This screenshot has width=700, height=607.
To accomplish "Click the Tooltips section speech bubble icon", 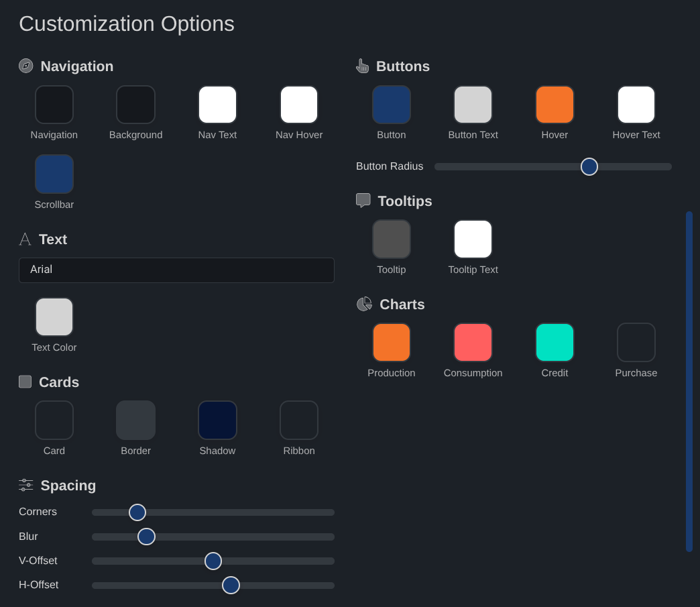I will [363, 200].
